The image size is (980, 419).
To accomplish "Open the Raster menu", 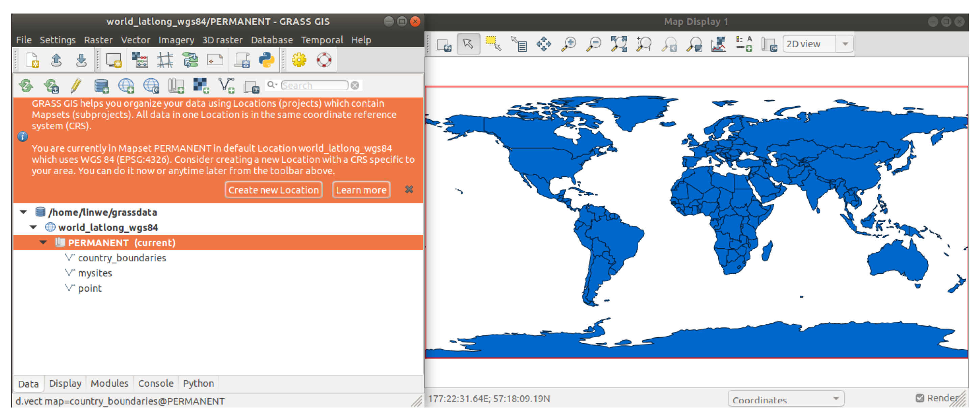I will tap(98, 40).
